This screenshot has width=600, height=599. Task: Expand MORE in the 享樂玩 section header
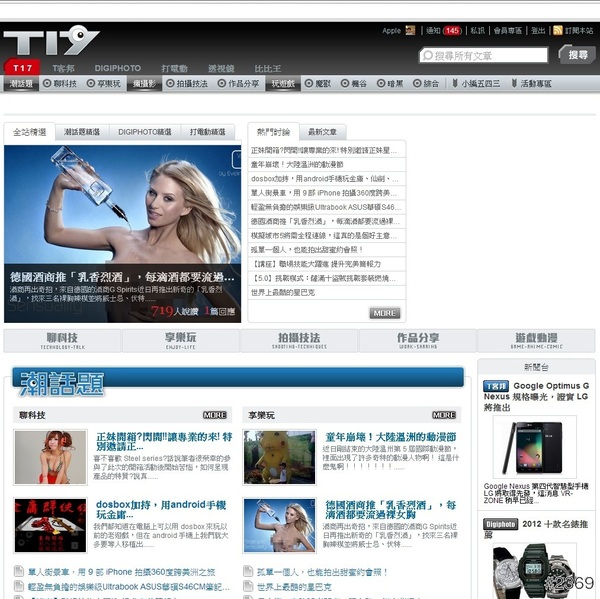click(x=443, y=414)
